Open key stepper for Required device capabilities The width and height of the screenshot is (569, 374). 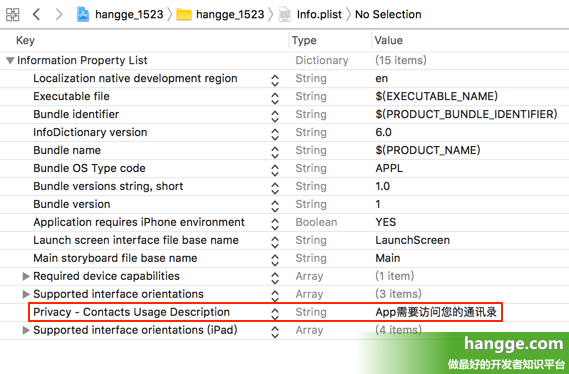coord(275,278)
